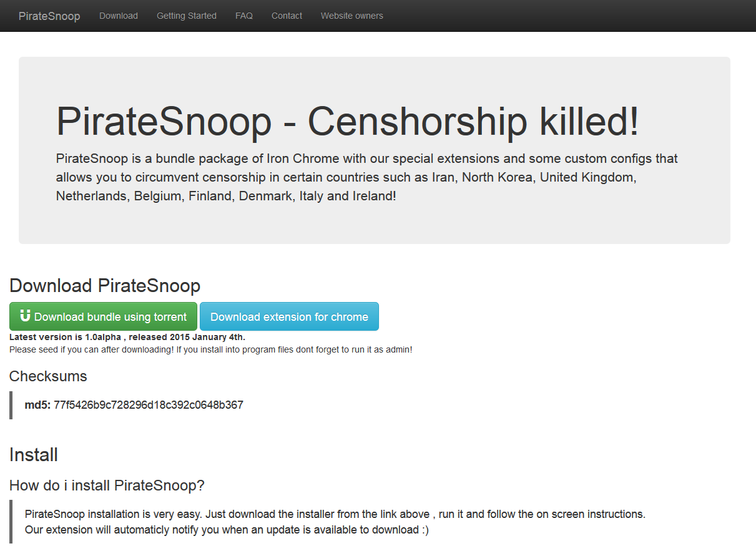756x546 pixels.
Task: Click the 'installation is very easy' sentence
Action: pyautogui.click(x=335, y=514)
